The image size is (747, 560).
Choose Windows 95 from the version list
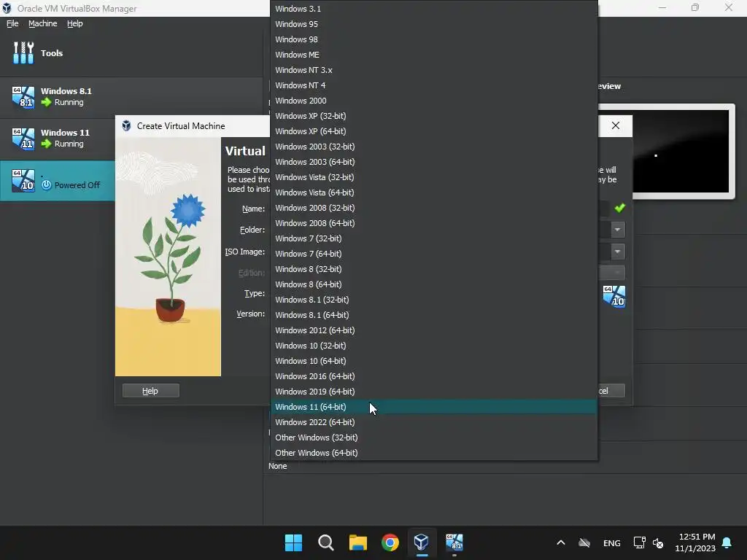(434, 24)
